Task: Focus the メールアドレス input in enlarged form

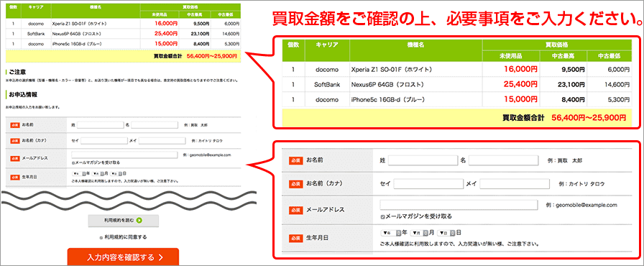Action: coord(459,204)
